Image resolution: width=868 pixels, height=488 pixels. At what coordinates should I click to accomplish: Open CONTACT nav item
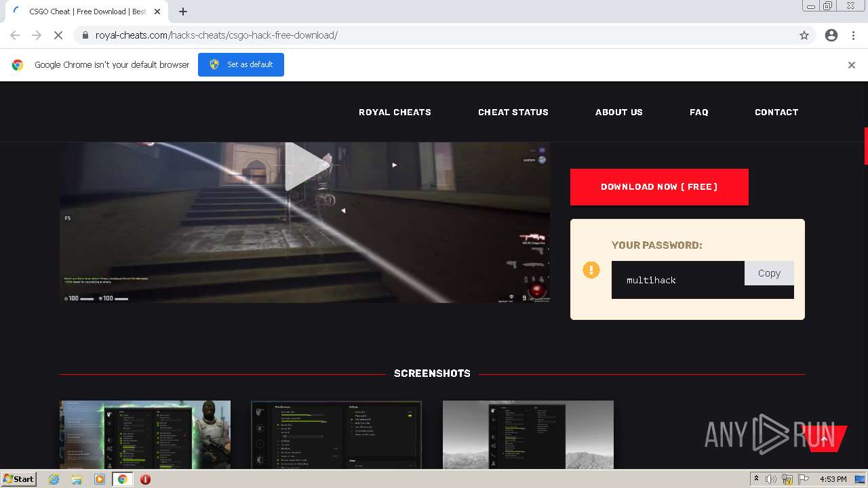point(776,113)
